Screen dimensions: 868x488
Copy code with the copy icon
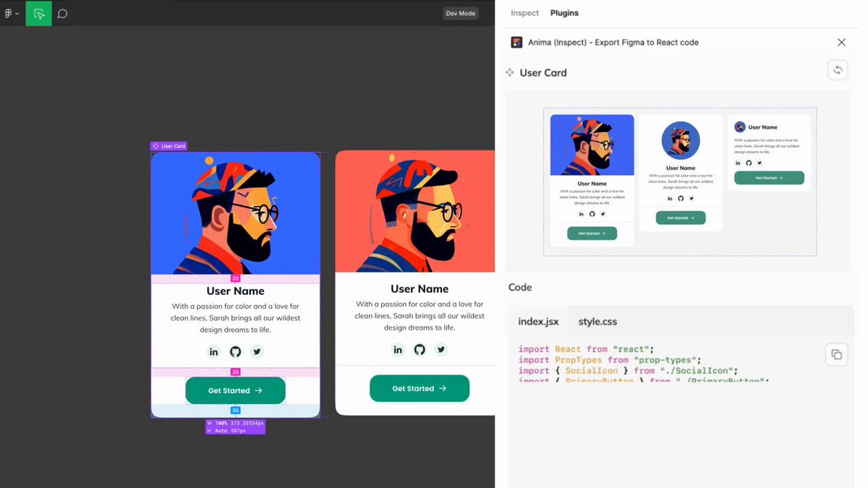point(836,354)
